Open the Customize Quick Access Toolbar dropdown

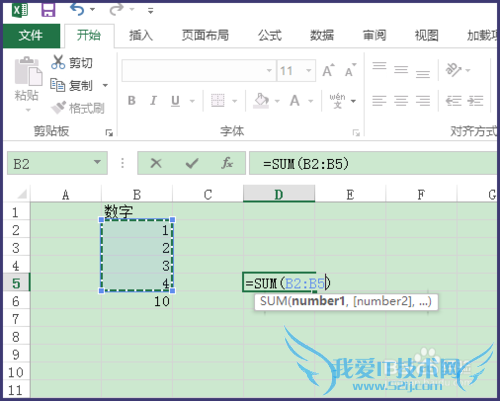click(x=151, y=11)
